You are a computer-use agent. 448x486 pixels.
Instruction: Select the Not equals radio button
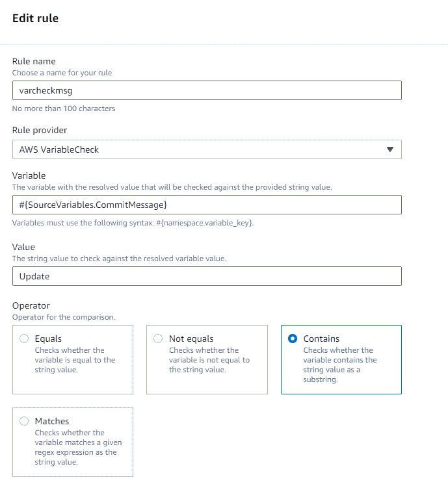[x=158, y=339]
